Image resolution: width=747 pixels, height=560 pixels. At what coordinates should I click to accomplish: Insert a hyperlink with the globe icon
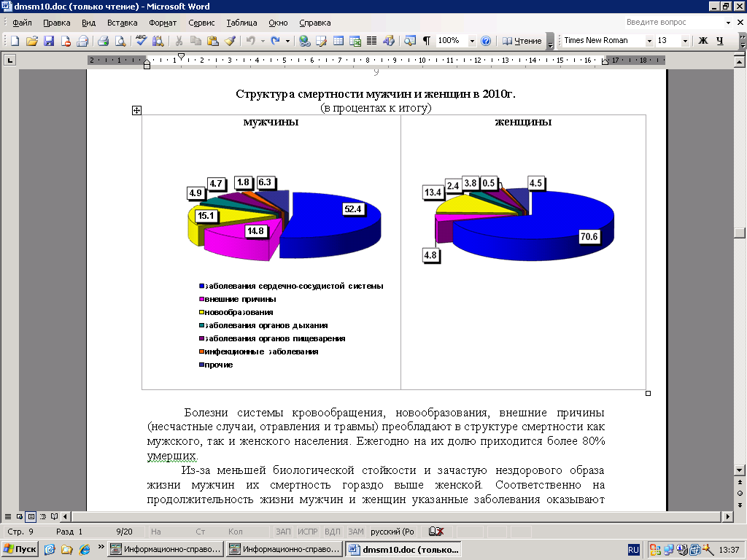click(304, 41)
